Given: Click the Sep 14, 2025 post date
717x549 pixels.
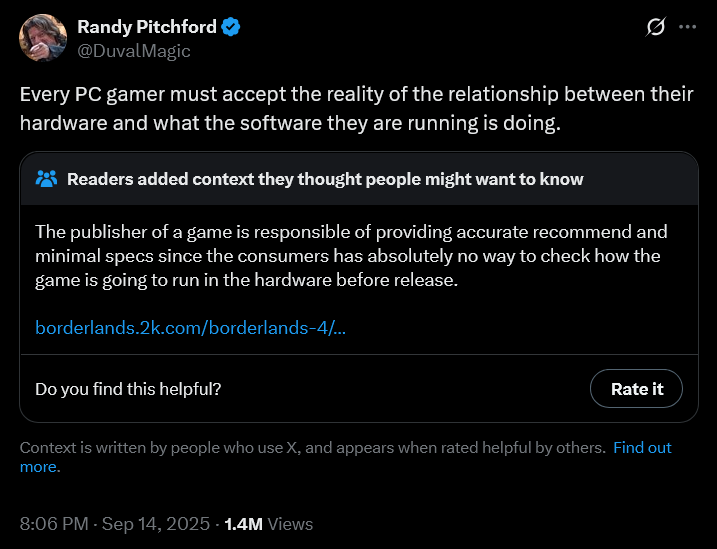Looking at the screenshot, I should [153, 523].
